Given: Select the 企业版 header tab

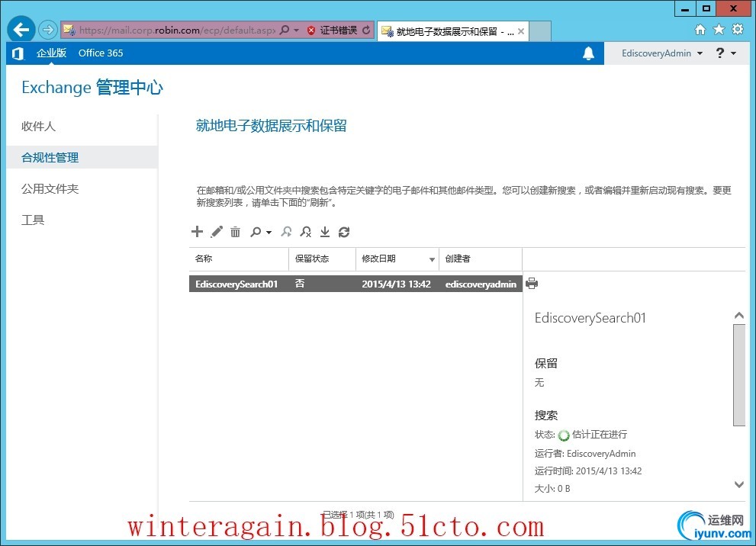Looking at the screenshot, I should (x=51, y=53).
